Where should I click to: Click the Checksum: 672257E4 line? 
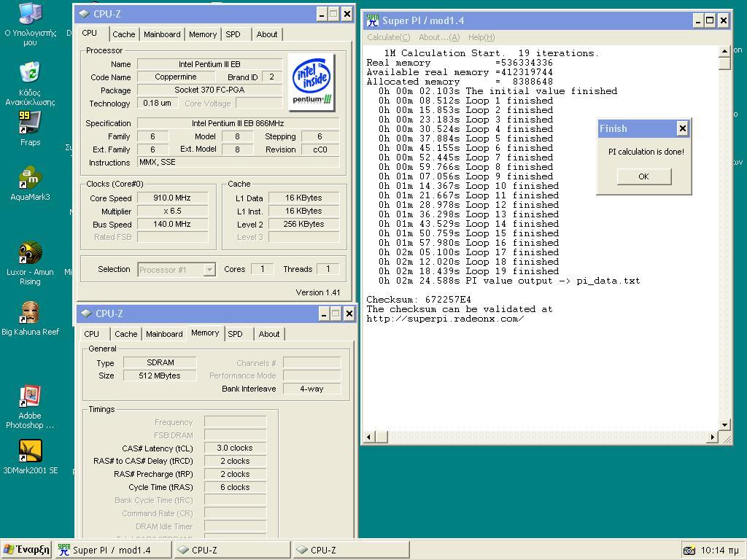tap(418, 300)
